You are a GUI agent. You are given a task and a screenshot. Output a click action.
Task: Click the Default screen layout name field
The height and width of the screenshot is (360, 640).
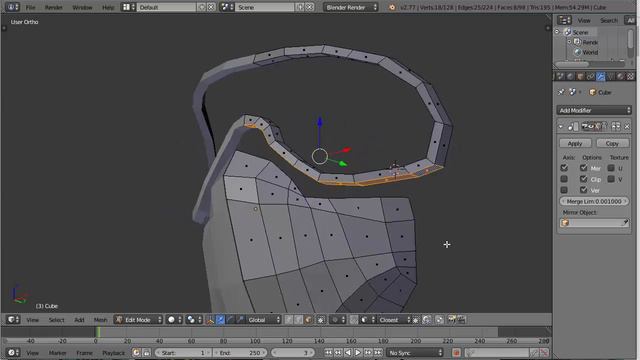pyautogui.click(x=167, y=7)
